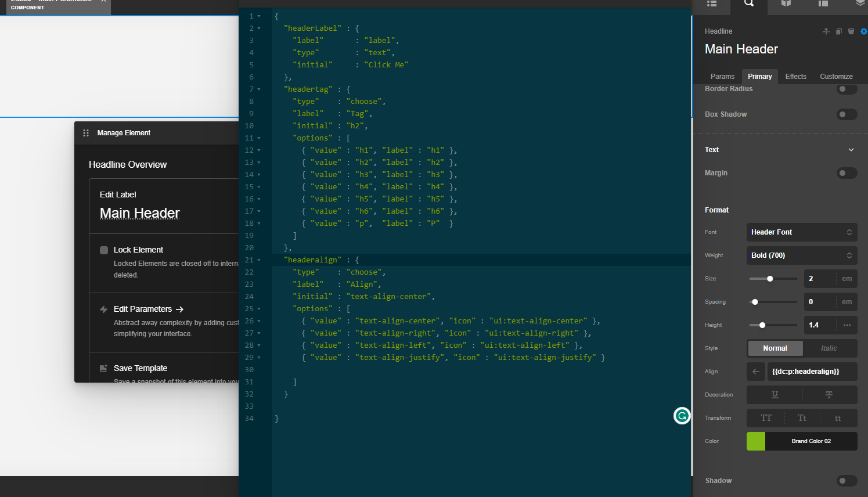Select the Italic style button
868x497 pixels.
tap(829, 348)
